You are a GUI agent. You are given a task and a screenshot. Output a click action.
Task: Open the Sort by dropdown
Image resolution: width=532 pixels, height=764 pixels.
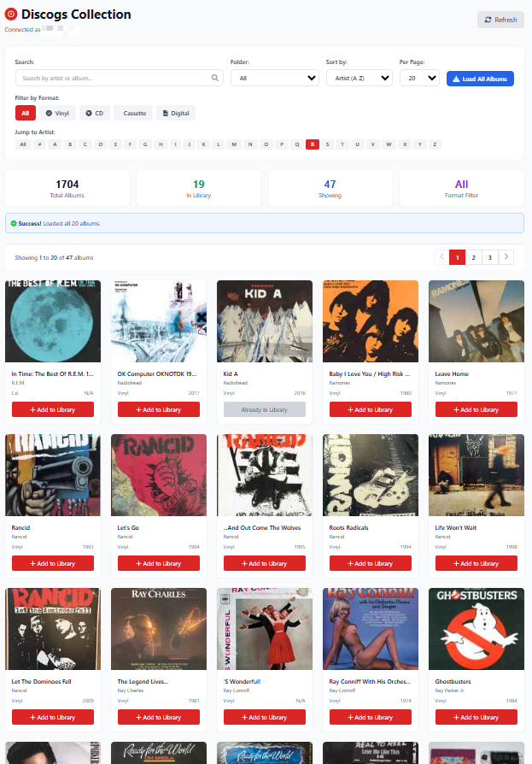(360, 78)
